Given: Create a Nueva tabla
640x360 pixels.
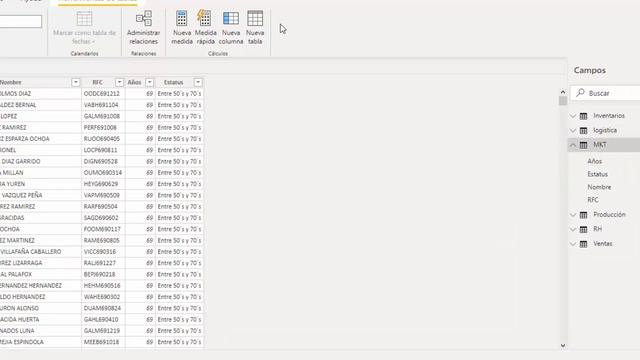Looking at the screenshot, I should point(255,28).
